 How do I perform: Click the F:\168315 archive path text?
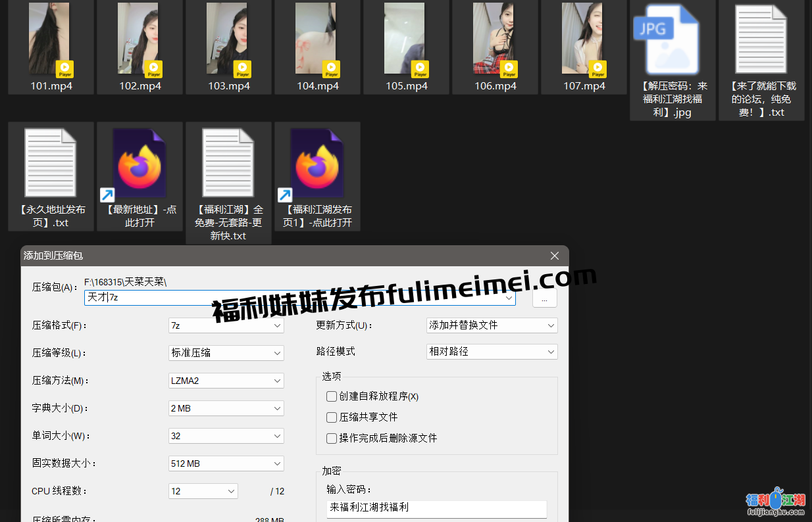126,282
